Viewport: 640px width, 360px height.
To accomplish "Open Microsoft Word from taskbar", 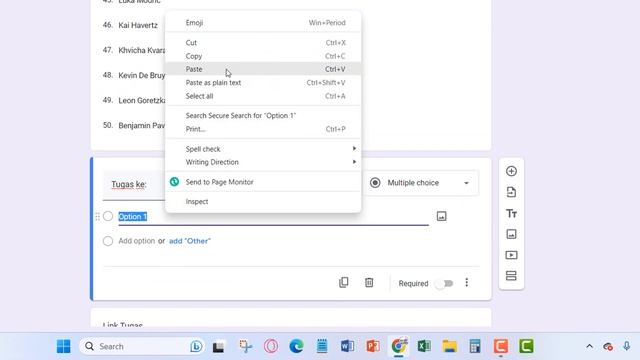I will coord(347,346).
